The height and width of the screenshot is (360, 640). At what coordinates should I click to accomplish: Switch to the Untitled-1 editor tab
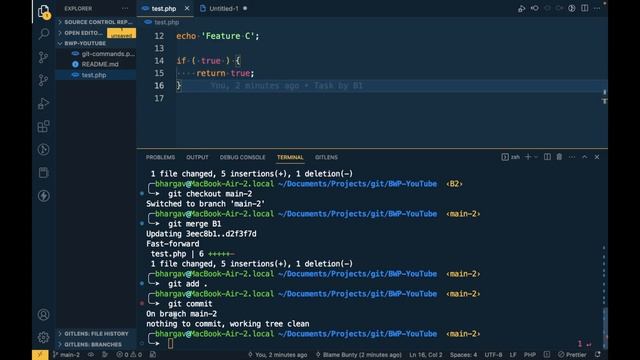pos(224,8)
